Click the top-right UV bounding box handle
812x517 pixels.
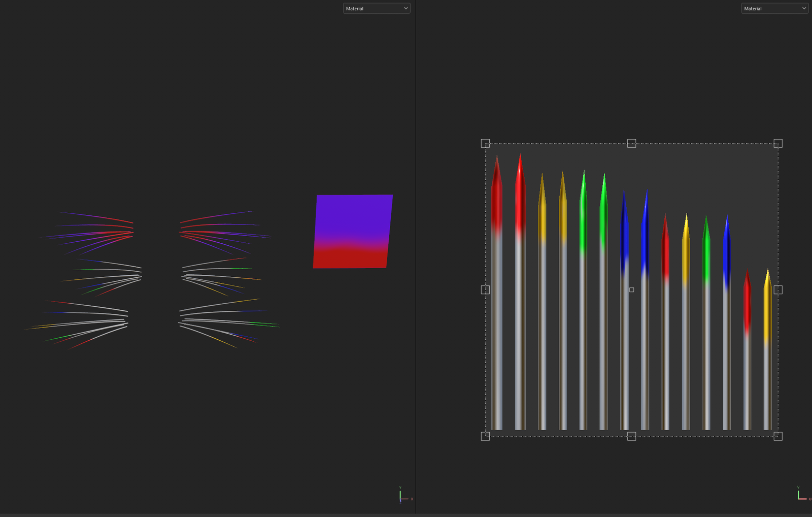tap(777, 144)
